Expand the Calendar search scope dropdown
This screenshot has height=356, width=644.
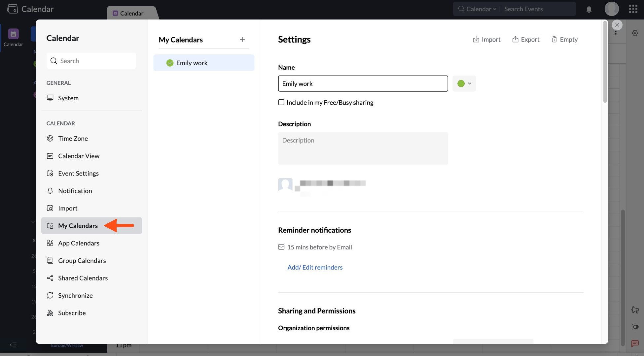(x=481, y=9)
